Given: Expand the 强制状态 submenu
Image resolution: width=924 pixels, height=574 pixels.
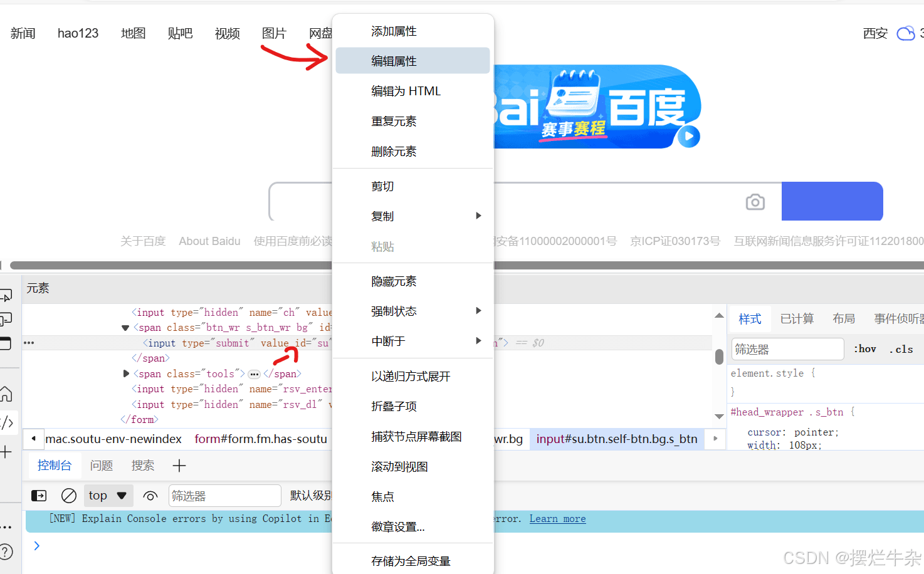Looking at the screenshot, I should click(478, 311).
